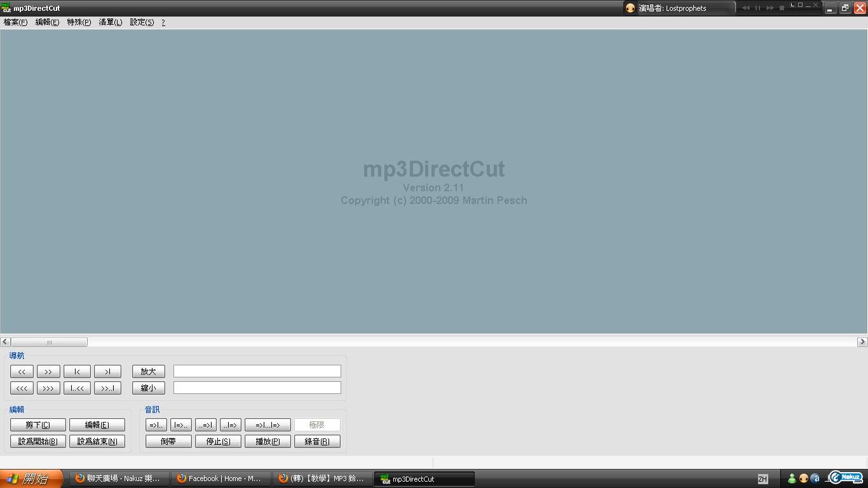Screen dimensions: 868x488
Task: Switch to the 聊天廣場 - Nakuz Firefox taskbar window
Action: (119, 478)
